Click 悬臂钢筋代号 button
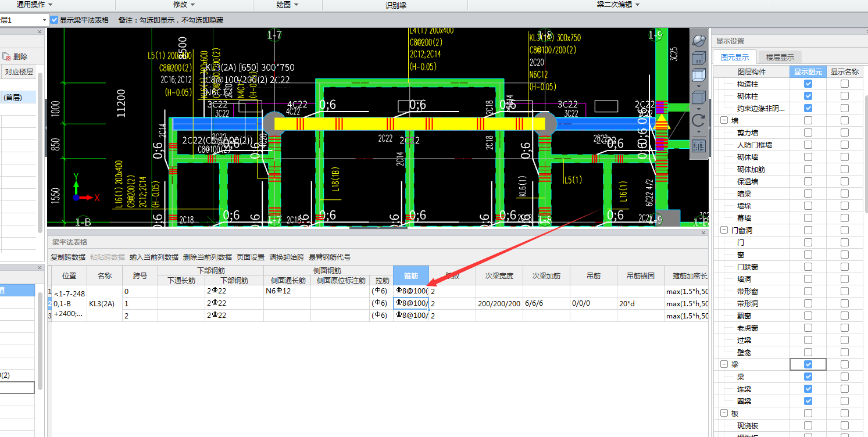Viewport: 868px width, 437px height. coord(330,257)
